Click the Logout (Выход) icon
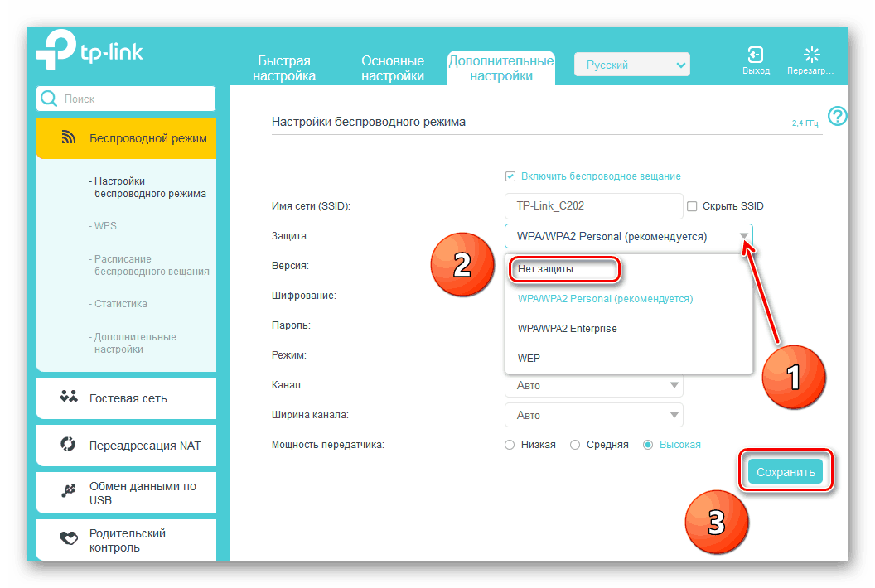The width and height of the screenshot is (875, 588). click(756, 55)
